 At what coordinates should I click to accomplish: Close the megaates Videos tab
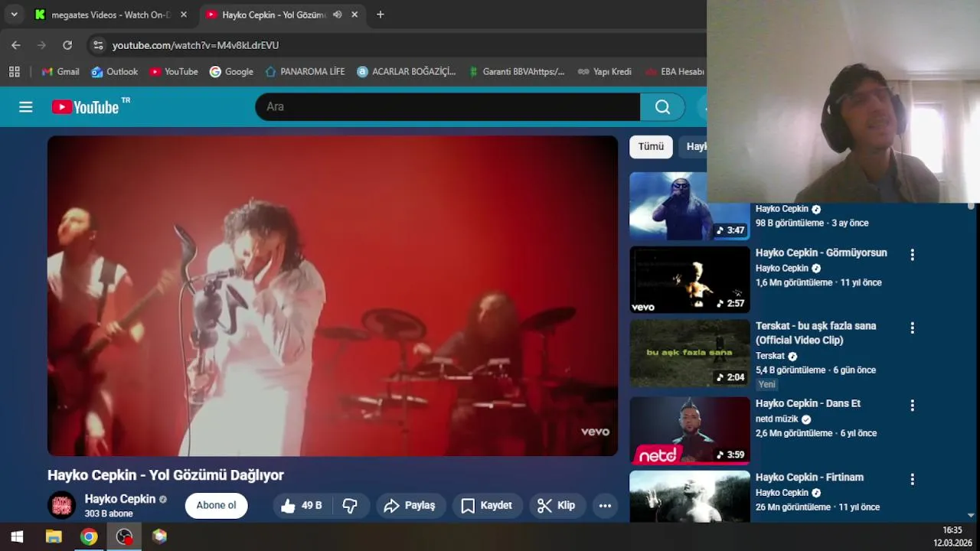(184, 15)
